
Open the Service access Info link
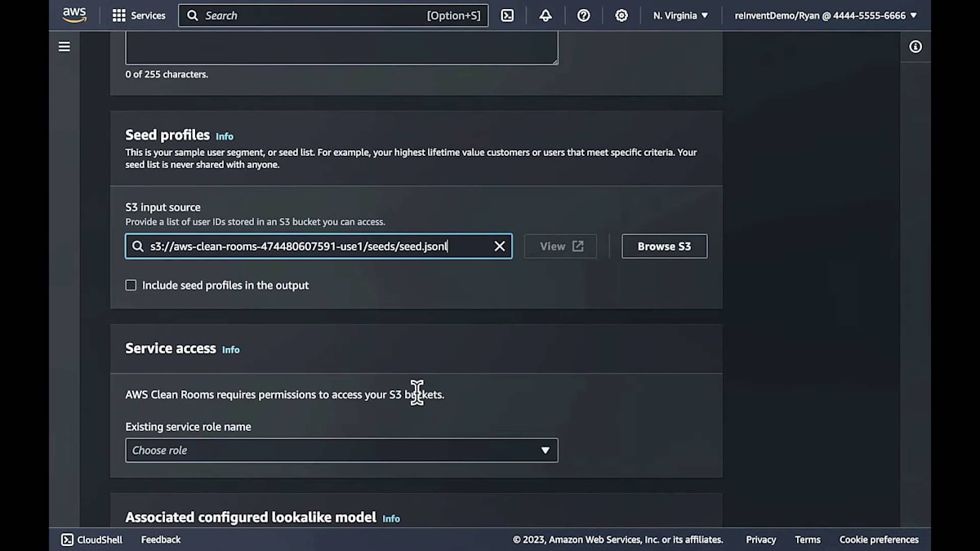[231, 349]
